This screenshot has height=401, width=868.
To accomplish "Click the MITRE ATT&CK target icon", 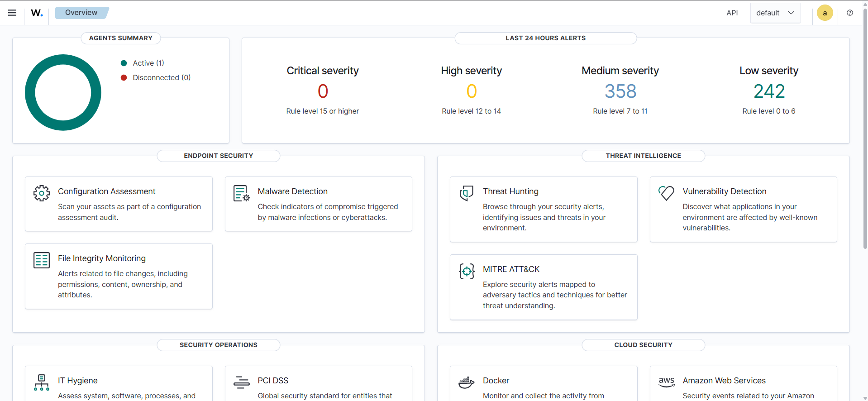I will pyautogui.click(x=467, y=271).
